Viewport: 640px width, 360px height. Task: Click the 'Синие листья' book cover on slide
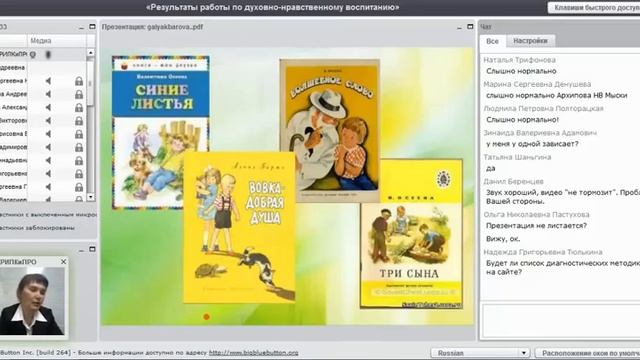pyautogui.click(x=161, y=132)
